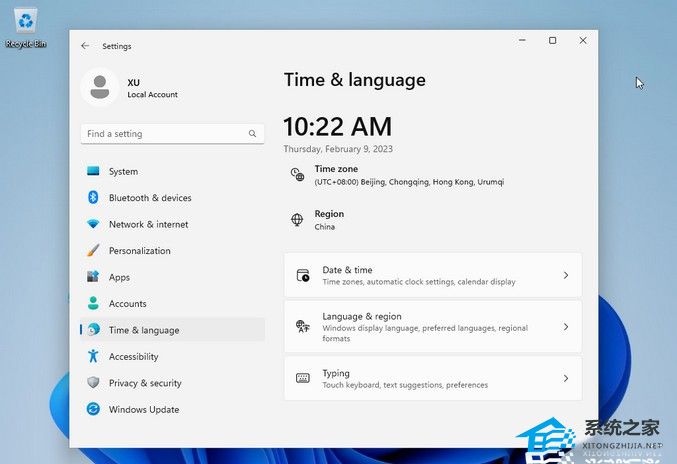The height and width of the screenshot is (464, 677).
Task: Click the Personalization paintbrush icon
Action: click(x=93, y=251)
